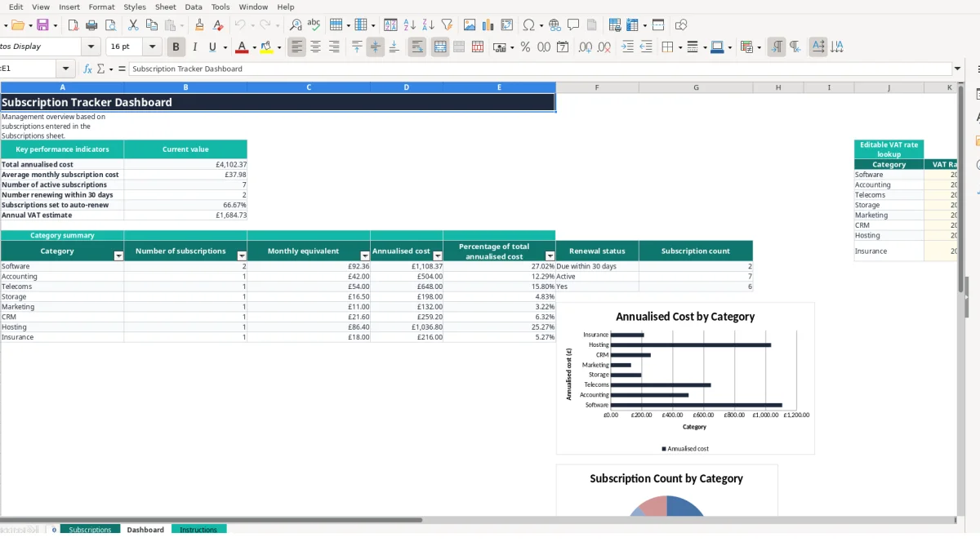Screen dimensions: 980x551
Task: Run the Spelling check icon
Action: [314, 25]
